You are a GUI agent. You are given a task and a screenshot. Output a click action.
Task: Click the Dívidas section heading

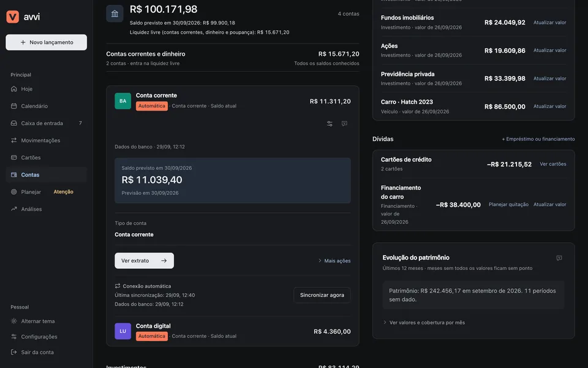383,139
